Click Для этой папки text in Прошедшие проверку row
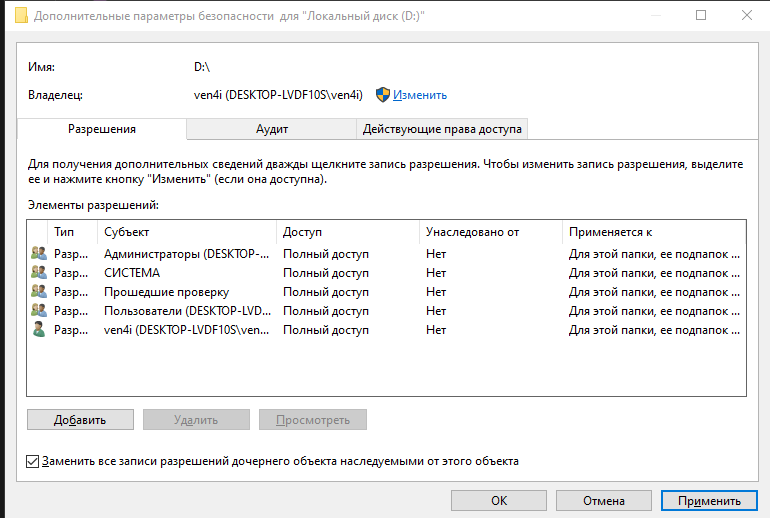 [x=655, y=292]
